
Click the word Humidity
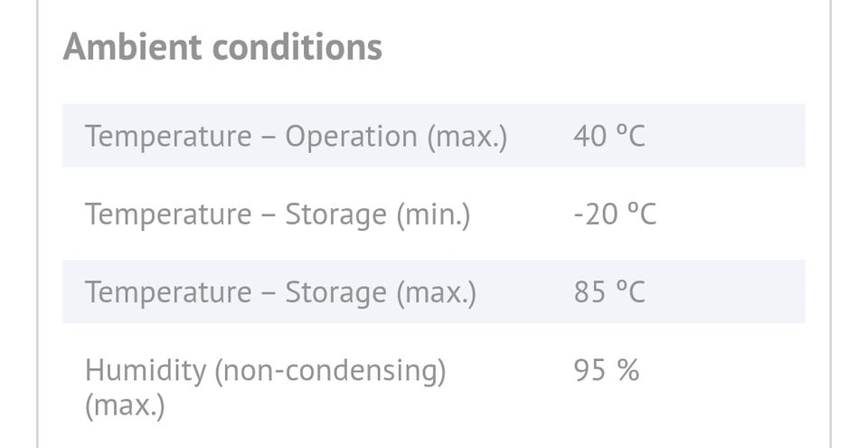[146, 371]
